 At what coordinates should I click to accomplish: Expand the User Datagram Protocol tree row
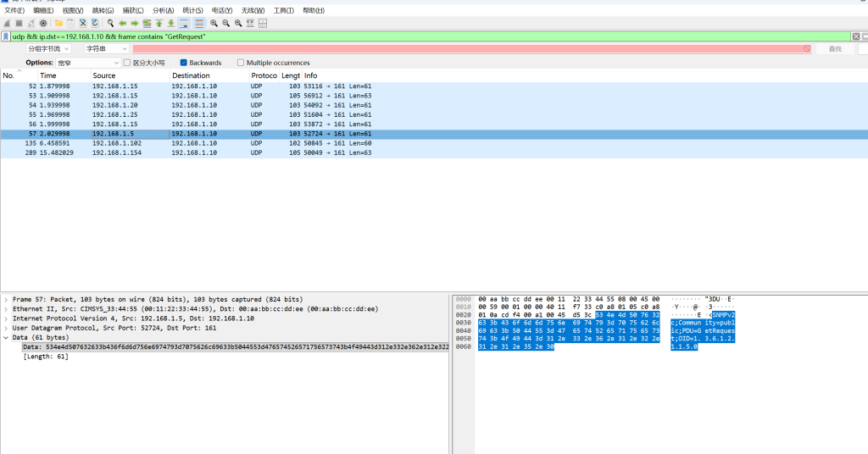[x=7, y=328]
